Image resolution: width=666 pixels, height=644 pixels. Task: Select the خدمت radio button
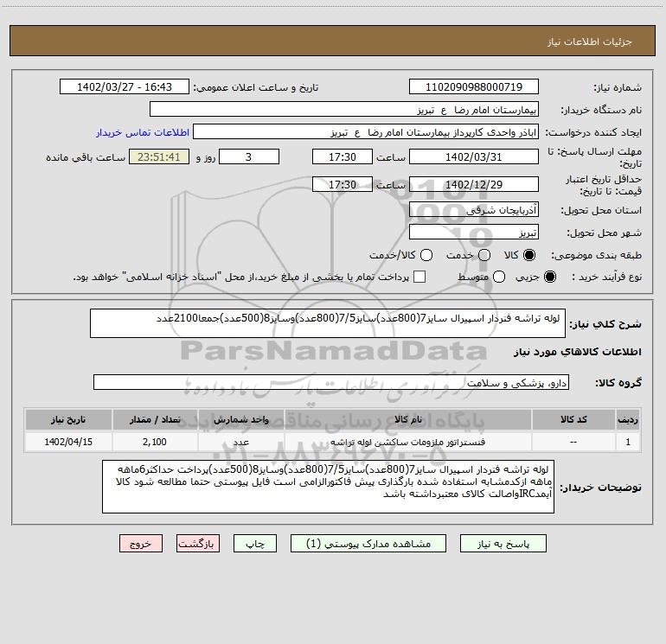click(x=484, y=255)
